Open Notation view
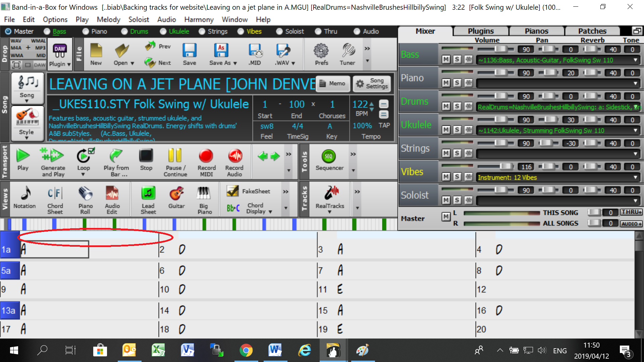The width and height of the screenshot is (644, 362). [24, 198]
